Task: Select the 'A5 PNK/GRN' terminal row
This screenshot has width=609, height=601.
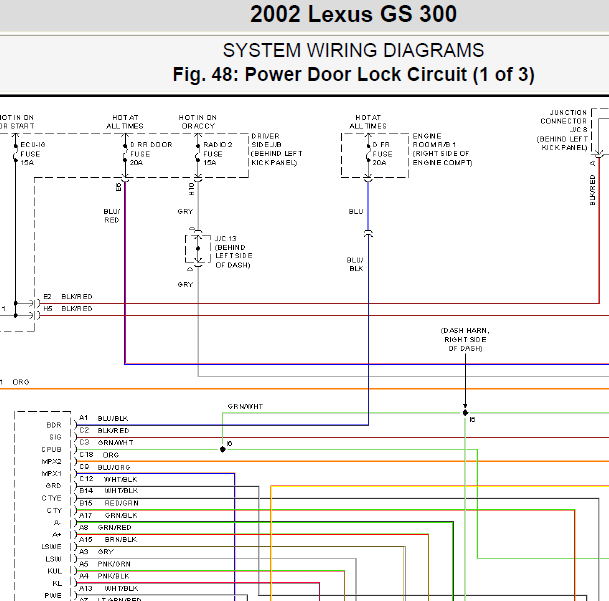Action: point(104,564)
